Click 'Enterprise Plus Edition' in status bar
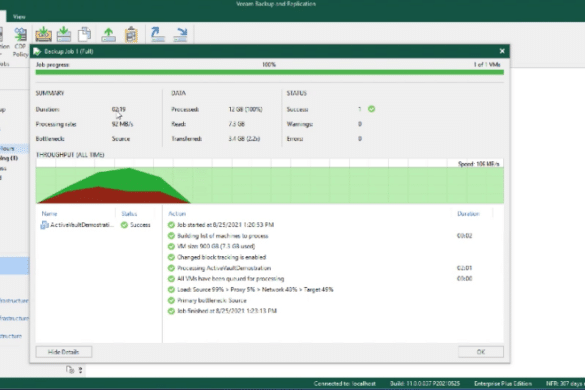The height and width of the screenshot is (390, 585). [x=503, y=384]
